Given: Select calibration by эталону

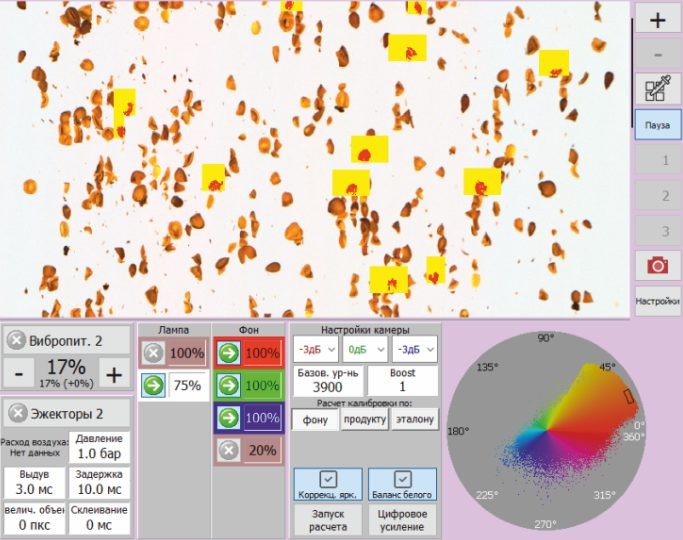Looking at the screenshot, I should [415, 419].
